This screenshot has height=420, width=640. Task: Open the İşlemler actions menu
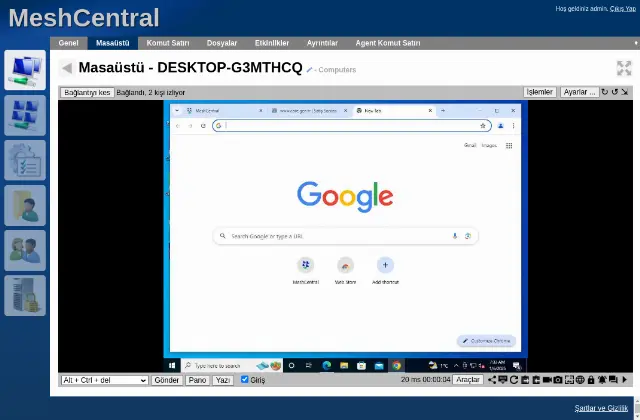pyautogui.click(x=540, y=92)
